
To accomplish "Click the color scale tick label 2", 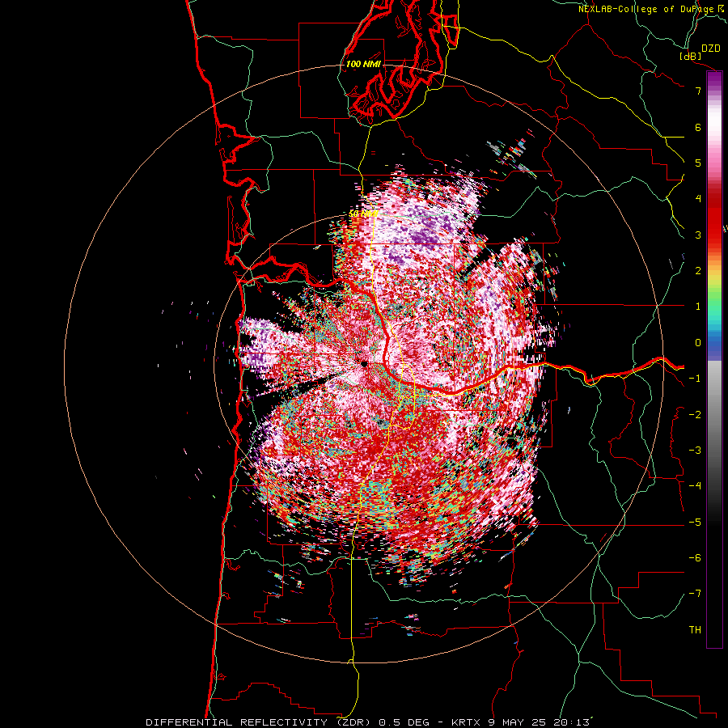I will pos(698,270).
